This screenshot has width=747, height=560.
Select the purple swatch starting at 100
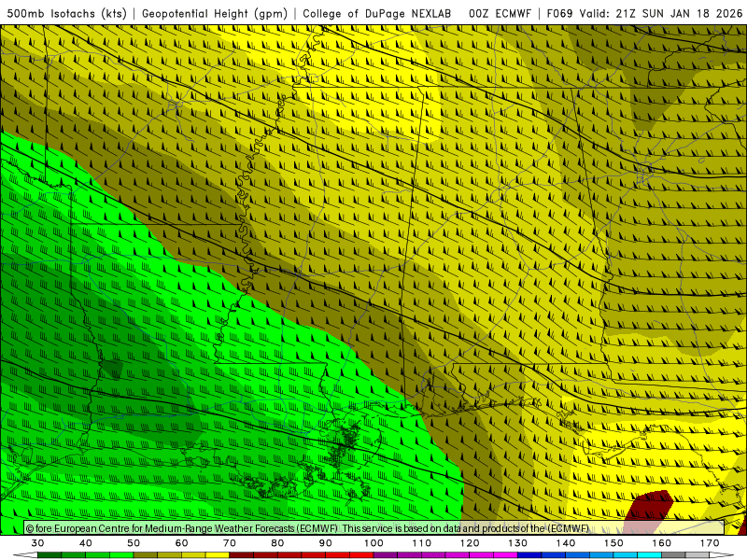tap(386, 555)
